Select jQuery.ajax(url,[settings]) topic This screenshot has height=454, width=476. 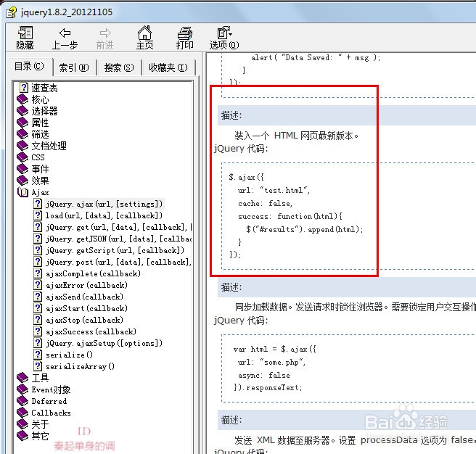pyautogui.click(x=104, y=204)
